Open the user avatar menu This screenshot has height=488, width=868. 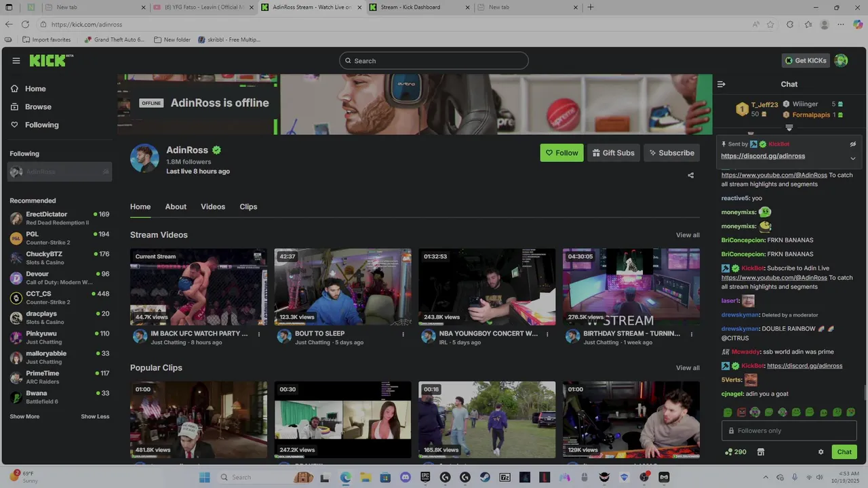click(841, 60)
